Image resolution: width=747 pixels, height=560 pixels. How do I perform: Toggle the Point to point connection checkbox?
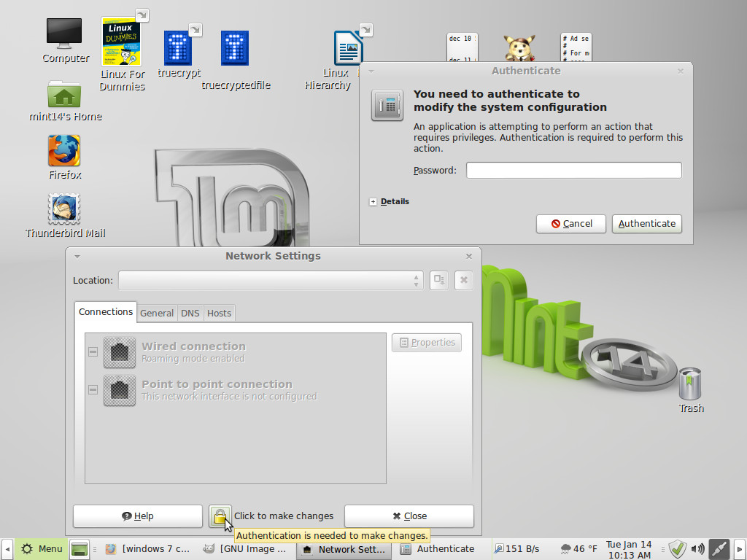point(93,390)
